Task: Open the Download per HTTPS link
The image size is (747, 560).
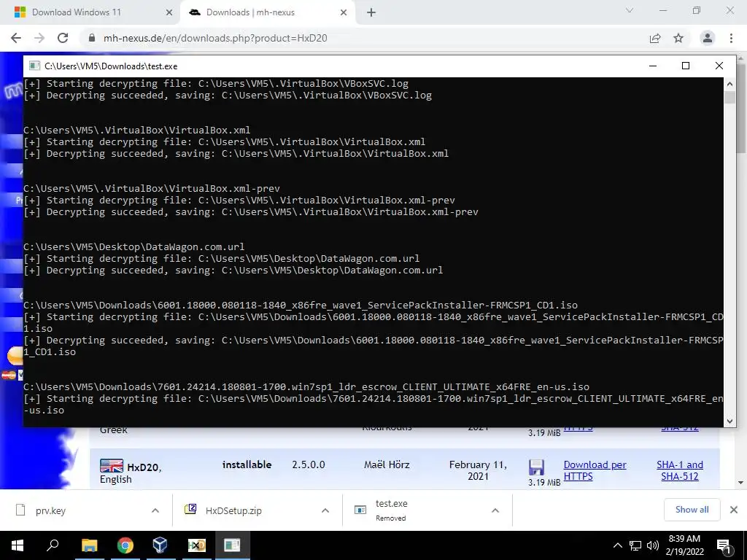Action: (595, 470)
